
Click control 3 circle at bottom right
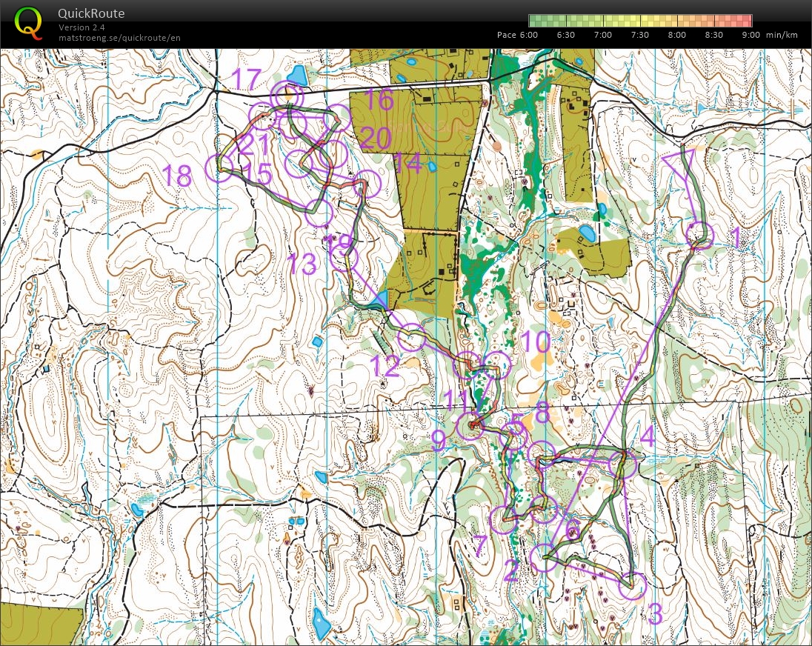click(633, 585)
